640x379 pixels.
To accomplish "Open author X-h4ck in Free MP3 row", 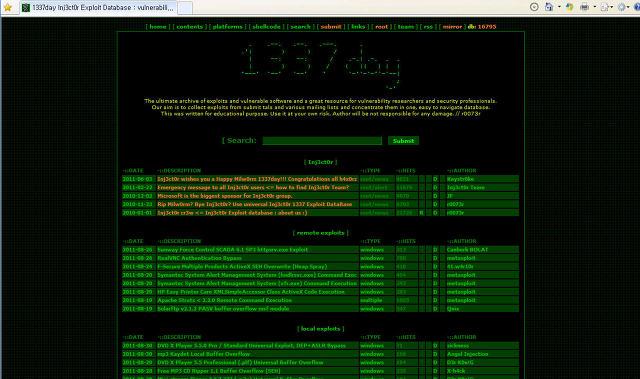I will [456, 371].
